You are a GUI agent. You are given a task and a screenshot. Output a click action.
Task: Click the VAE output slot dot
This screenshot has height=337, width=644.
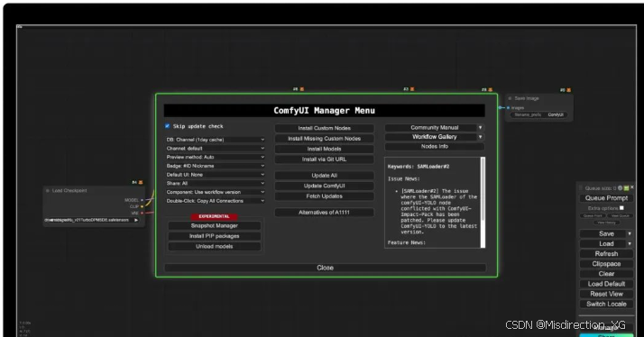[143, 213]
